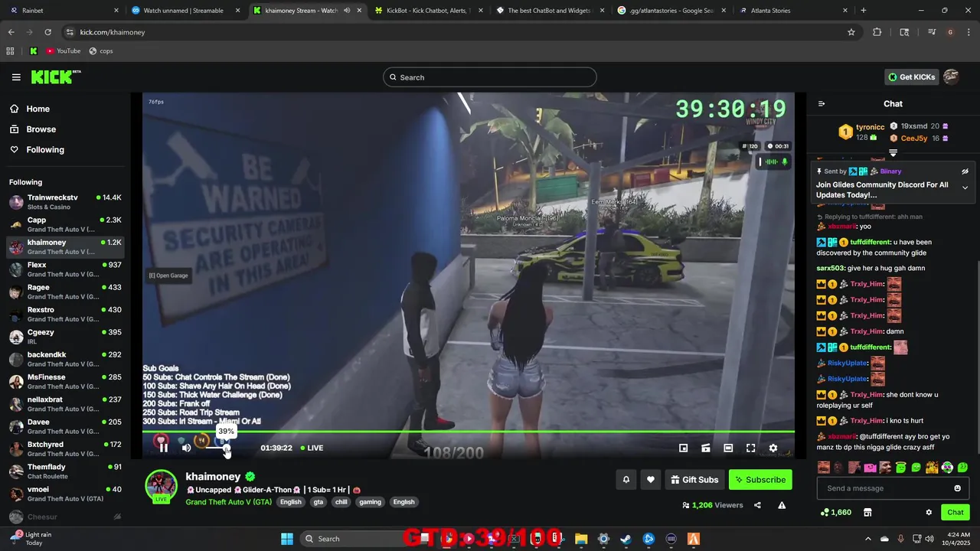Click the green Subscribe button

760,480
